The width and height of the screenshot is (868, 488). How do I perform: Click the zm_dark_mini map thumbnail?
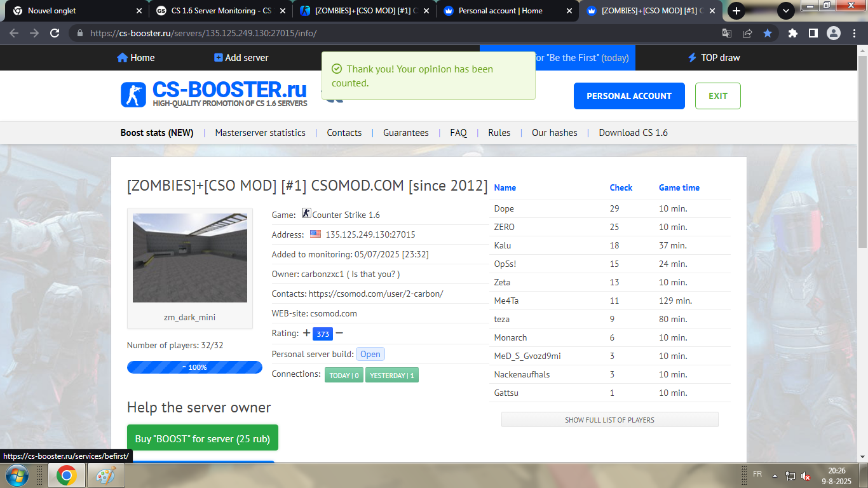[189, 258]
